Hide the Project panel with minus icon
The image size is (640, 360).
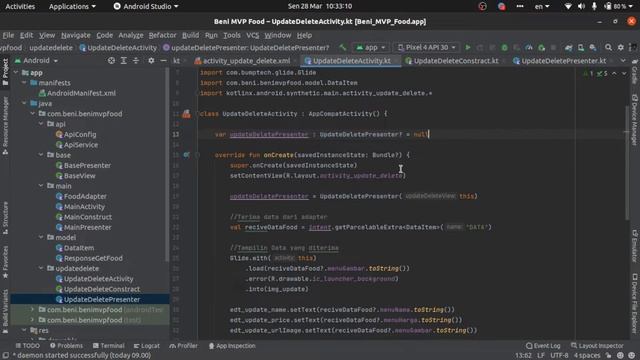[x=163, y=60]
